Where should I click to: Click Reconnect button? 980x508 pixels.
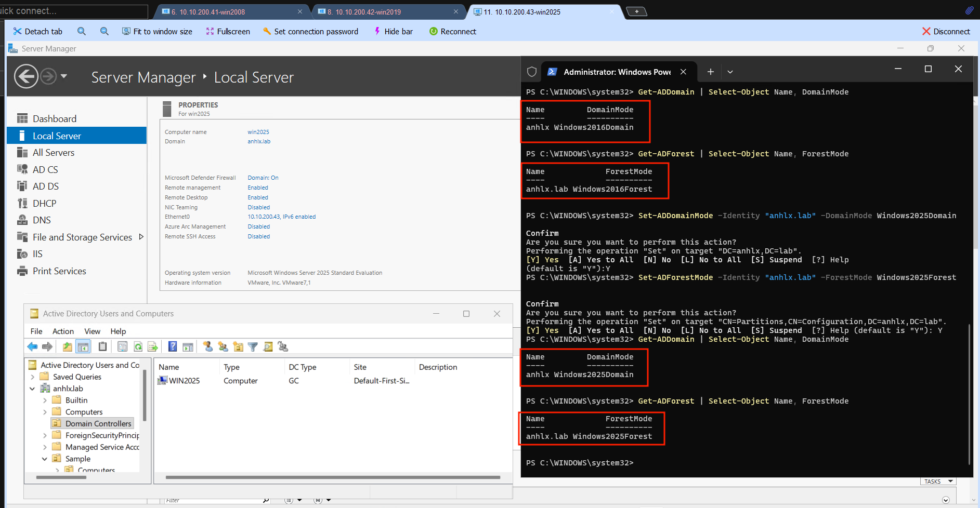tap(452, 32)
